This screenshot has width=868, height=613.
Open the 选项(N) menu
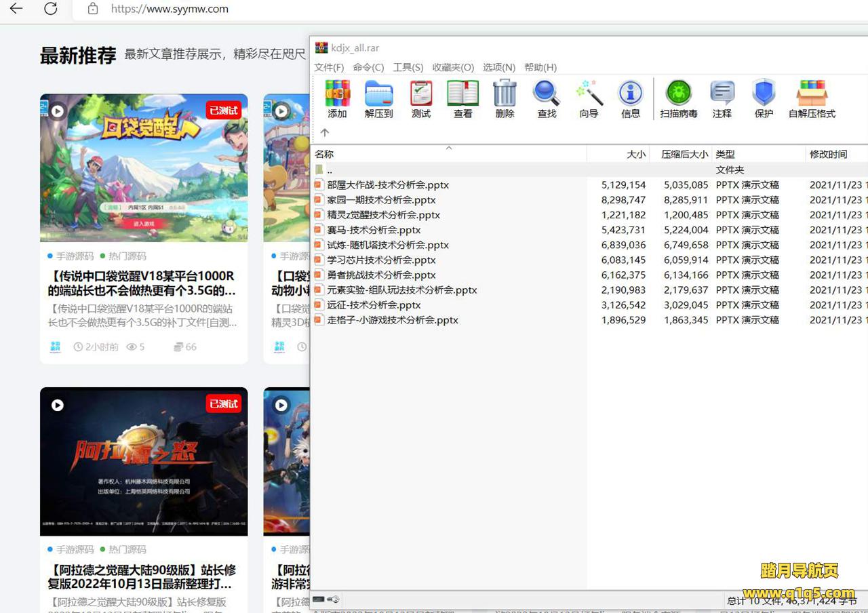tap(498, 67)
